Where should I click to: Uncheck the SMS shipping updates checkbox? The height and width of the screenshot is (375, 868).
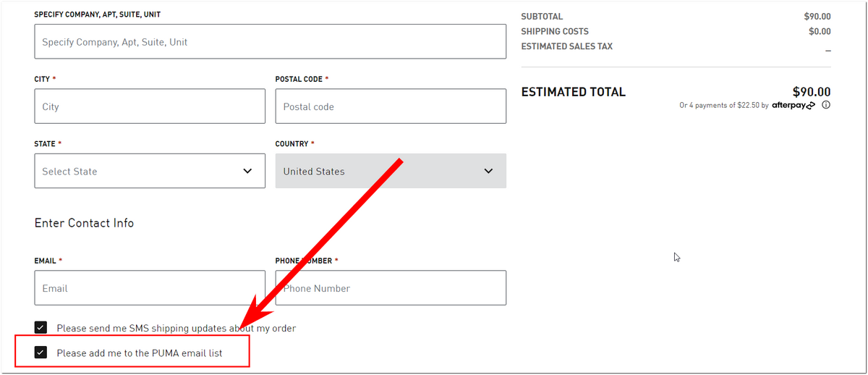coord(41,328)
